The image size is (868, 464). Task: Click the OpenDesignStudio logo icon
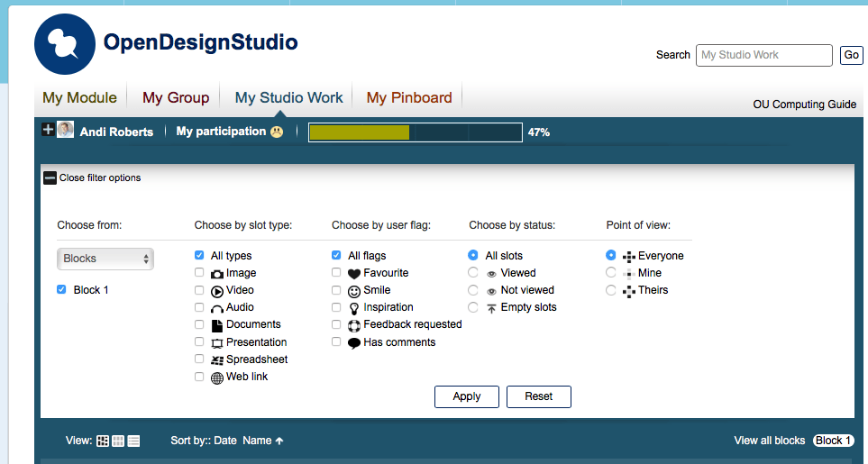(x=65, y=44)
